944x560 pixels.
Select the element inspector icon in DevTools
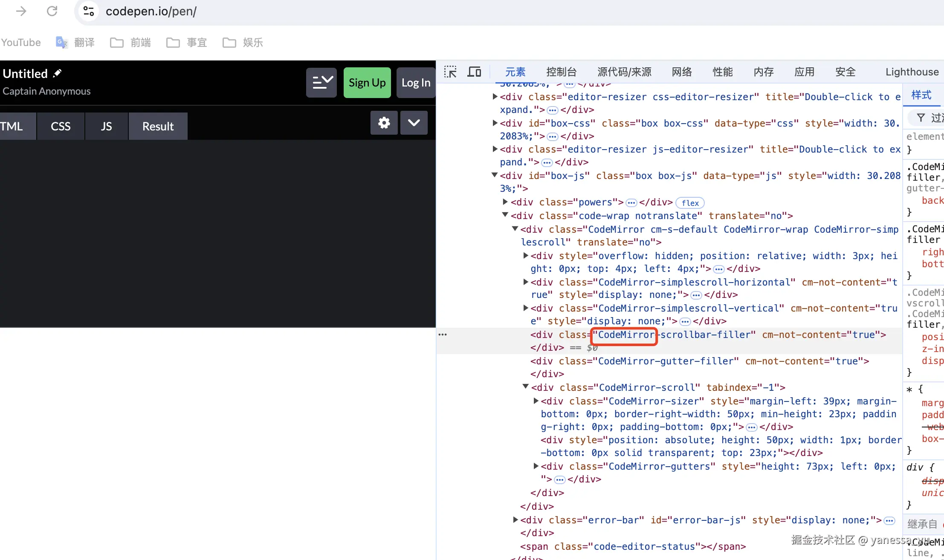tap(450, 71)
